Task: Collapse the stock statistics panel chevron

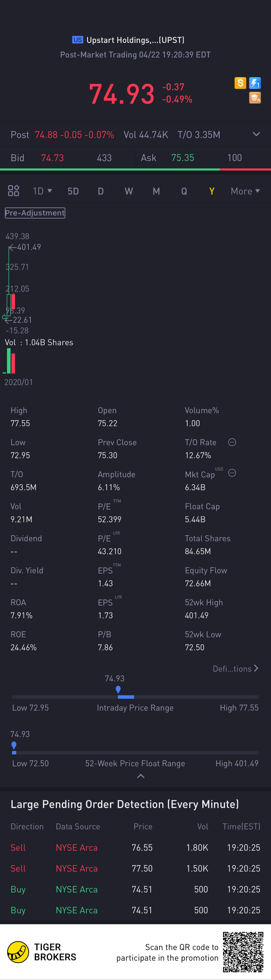Action: (141, 776)
